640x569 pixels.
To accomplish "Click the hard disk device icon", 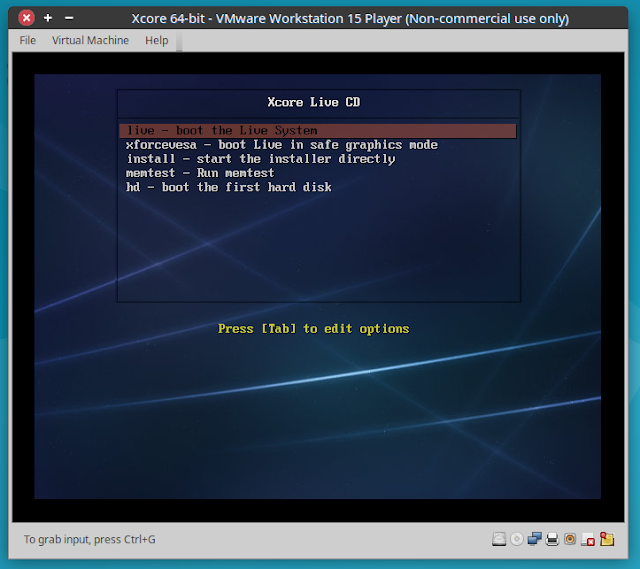I will pos(499,539).
